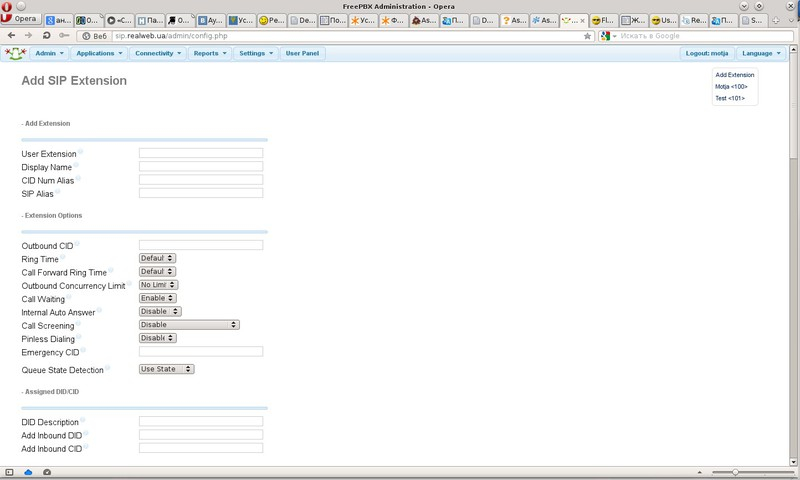Click the browser Forward arrow
800x480 pixels.
click(28, 35)
